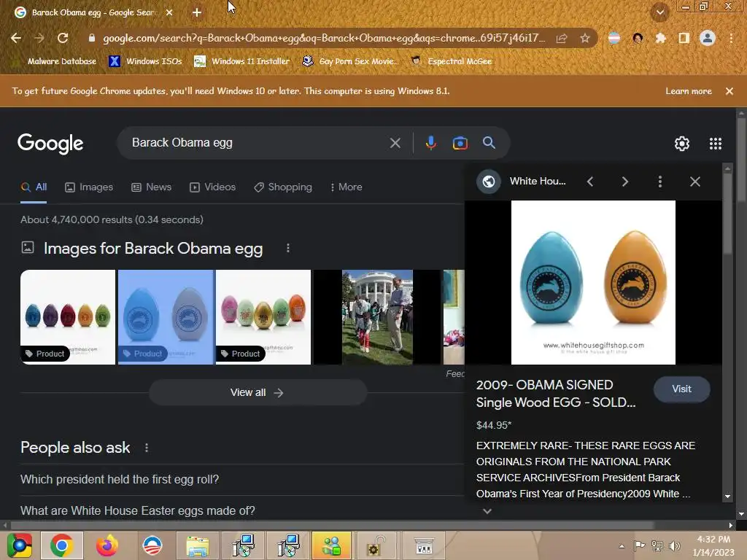Dismiss the Chrome update infobar
Image resolution: width=747 pixels, height=560 pixels.
[x=729, y=91]
